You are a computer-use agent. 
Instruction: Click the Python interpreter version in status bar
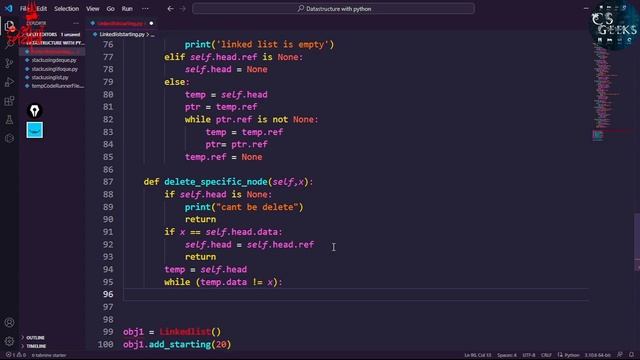click(598, 355)
